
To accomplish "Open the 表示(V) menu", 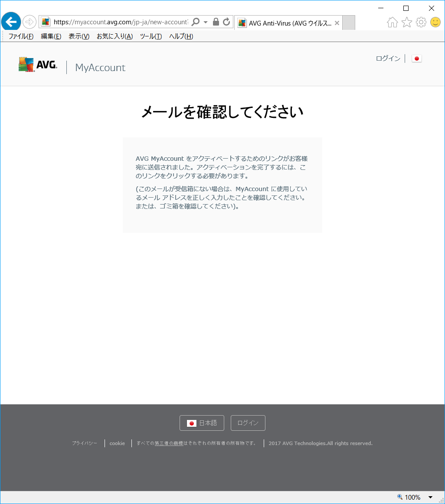I will click(79, 36).
